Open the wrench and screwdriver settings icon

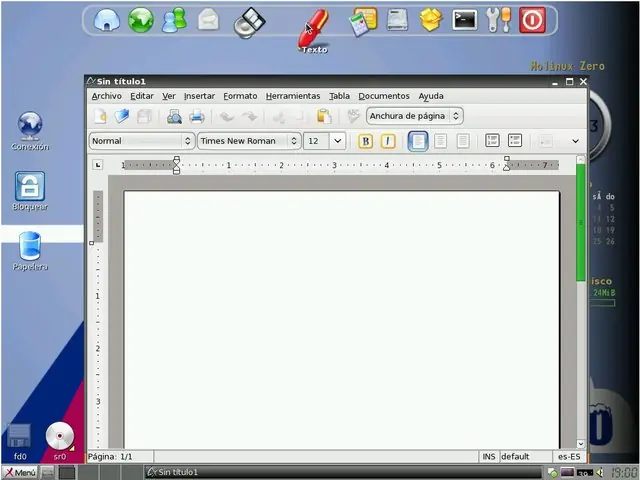click(x=499, y=20)
